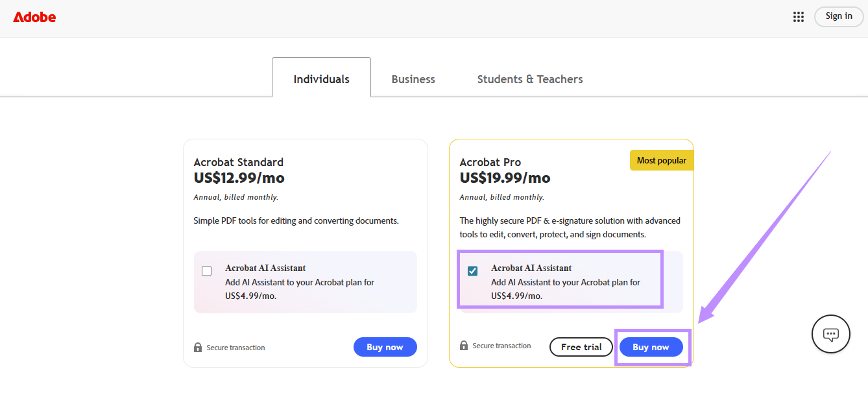The width and height of the screenshot is (868, 404).
Task: Switch to the Business tab
Action: [413, 79]
